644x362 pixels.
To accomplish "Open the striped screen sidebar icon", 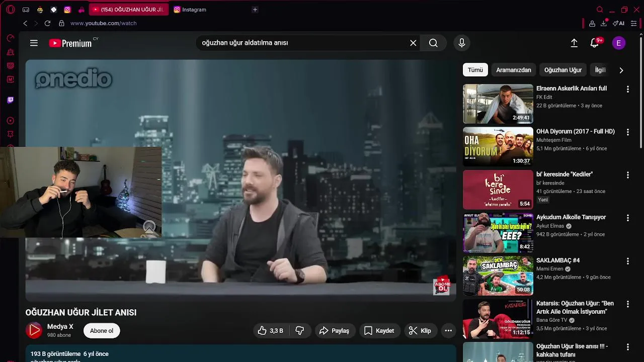I will [11, 66].
